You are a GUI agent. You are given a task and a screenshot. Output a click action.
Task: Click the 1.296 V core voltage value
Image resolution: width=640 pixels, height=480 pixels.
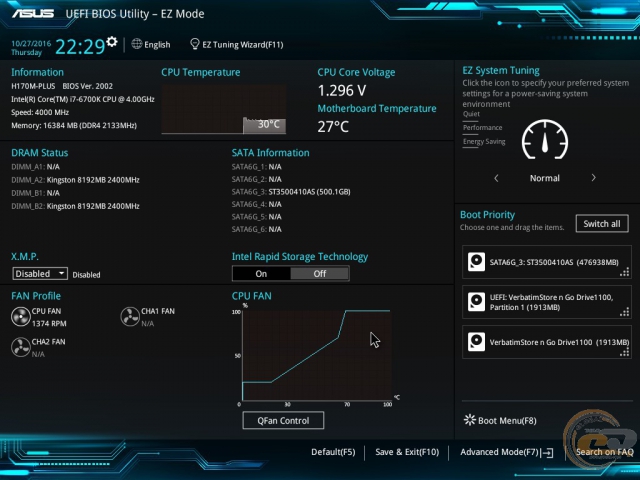coord(342,91)
